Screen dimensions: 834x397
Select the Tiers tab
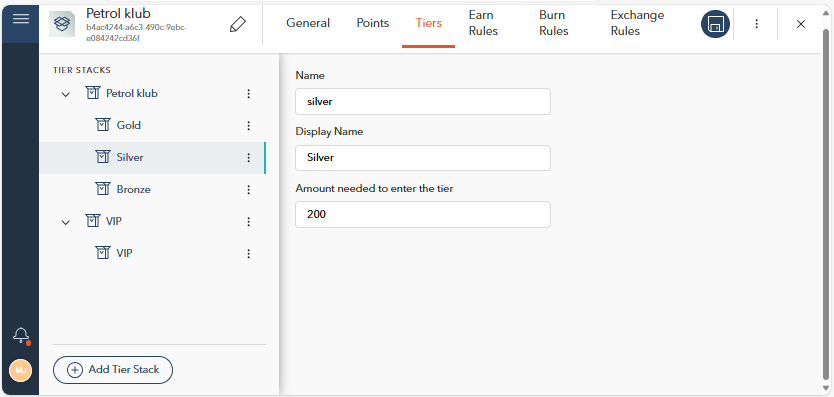(x=429, y=23)
